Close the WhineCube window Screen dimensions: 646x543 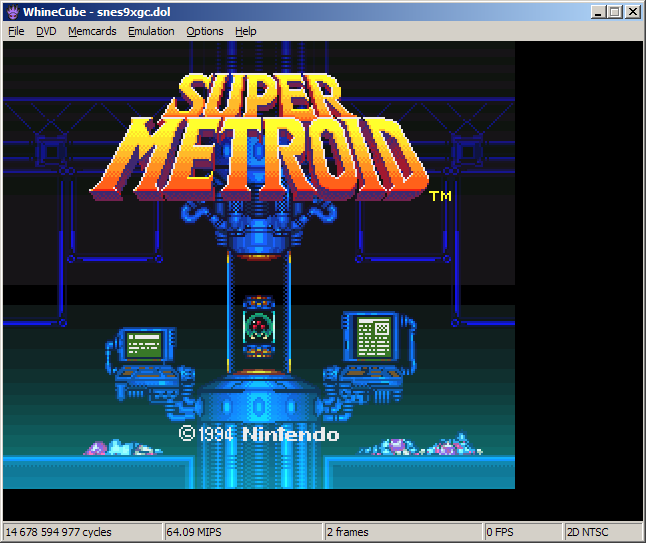pyautogui.click(x=632, y=12)
